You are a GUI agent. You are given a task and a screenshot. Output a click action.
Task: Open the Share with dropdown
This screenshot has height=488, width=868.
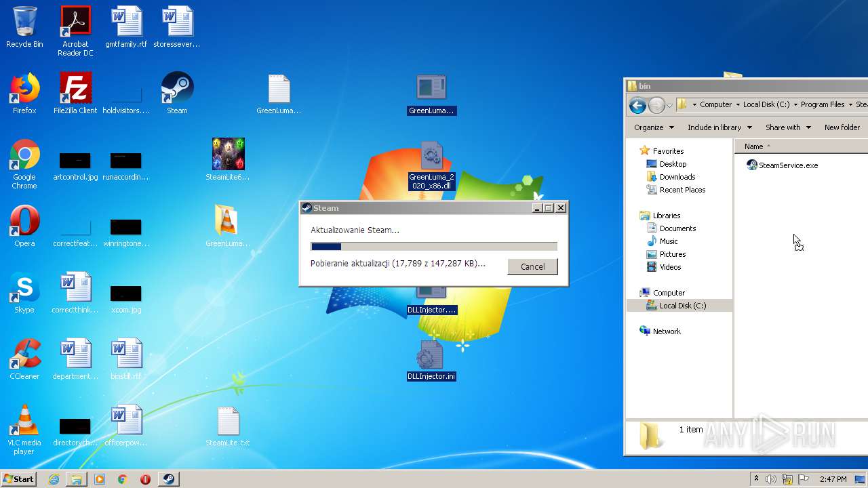(x=788, y=127)
